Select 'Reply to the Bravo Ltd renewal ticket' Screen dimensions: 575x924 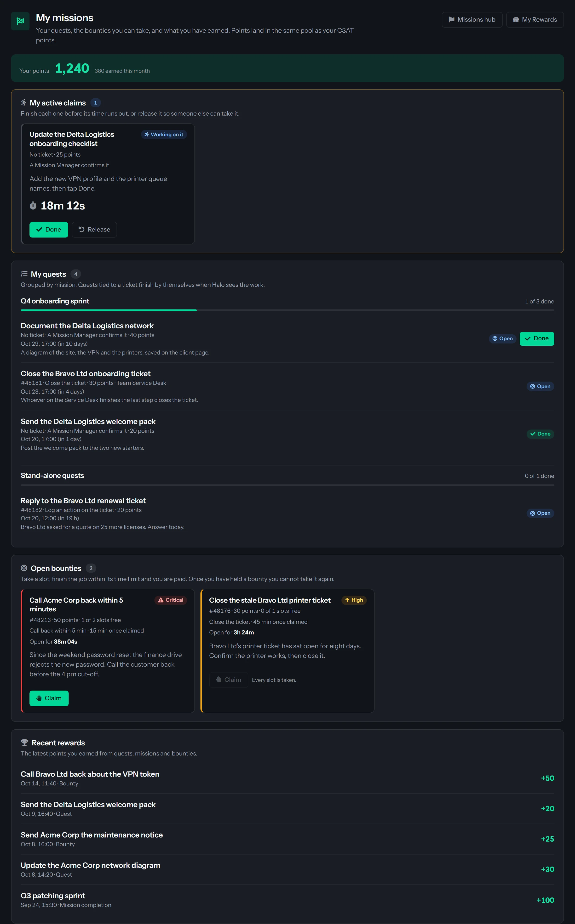(x=83, y=501)
